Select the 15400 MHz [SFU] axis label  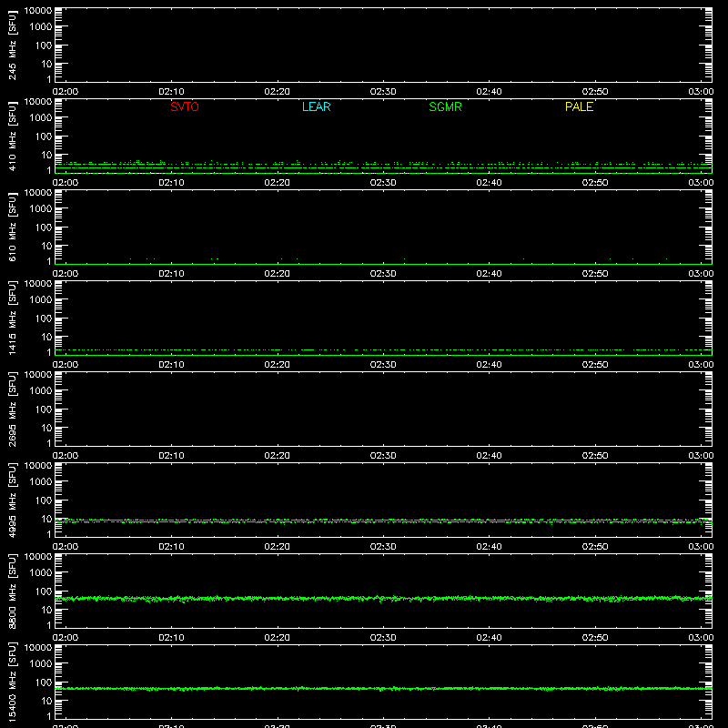12,682
